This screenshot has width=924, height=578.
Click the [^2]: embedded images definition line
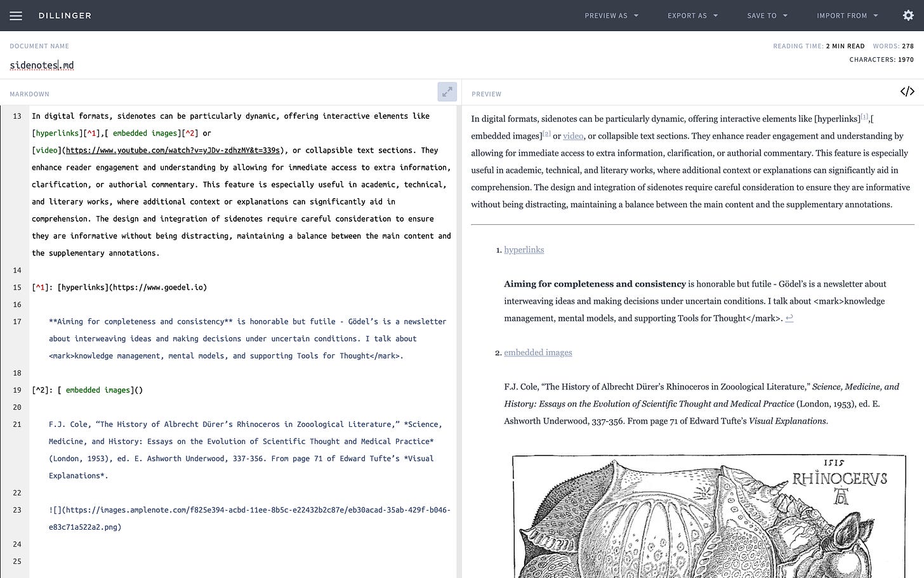[88, 391]
